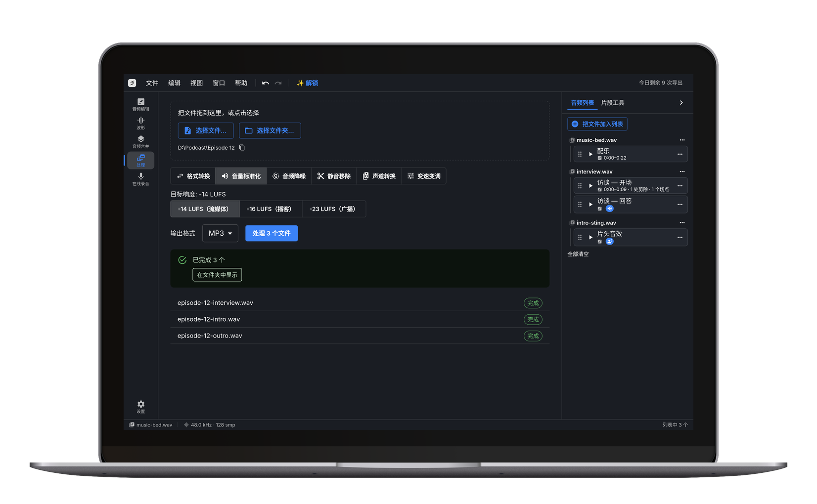Click 选择文件夹... button
The height and width of the screenshot is (504, 817).
[270, 130]
